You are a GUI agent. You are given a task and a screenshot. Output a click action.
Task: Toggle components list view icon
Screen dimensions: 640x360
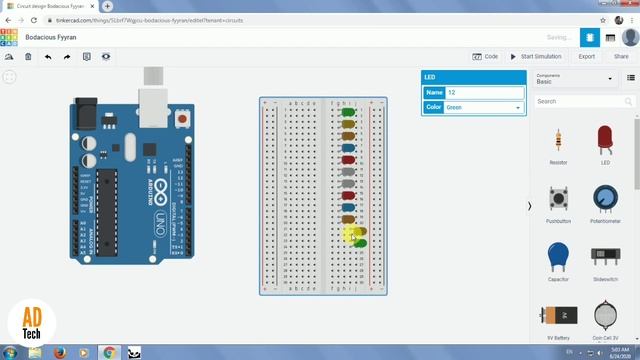coord(631,78)
